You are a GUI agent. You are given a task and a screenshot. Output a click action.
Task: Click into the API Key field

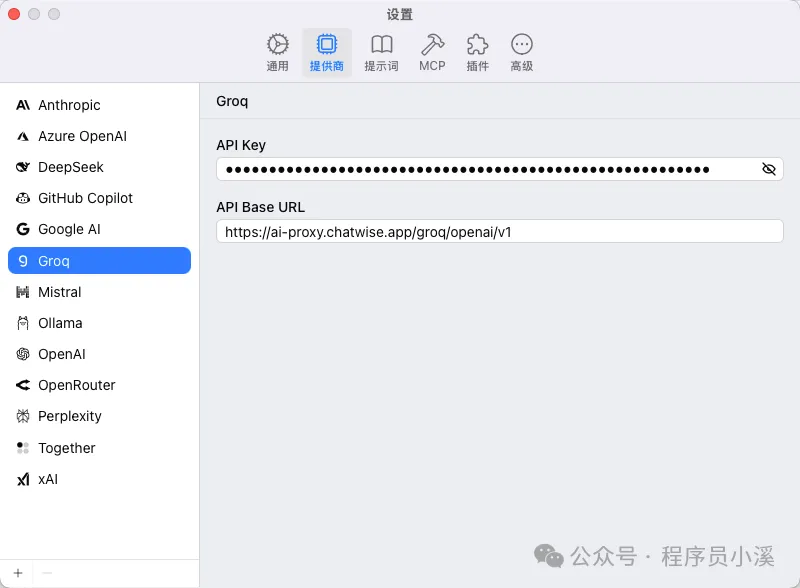click(499, 169)
